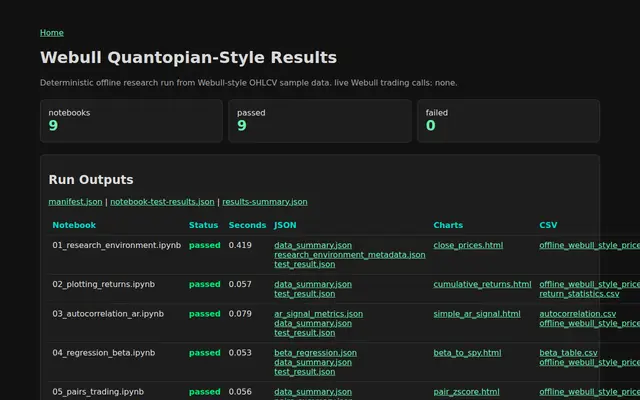
Task: Open beta_table.csv link
Action: [x=568, y=353]
